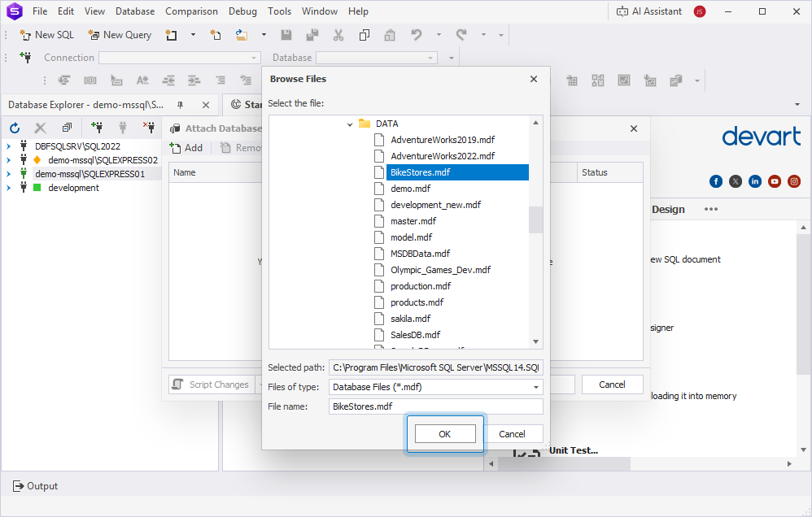Click the Undo arrow icon in the toolbar
The width and height of the screenshot is (812, 517).
(416, 35)
